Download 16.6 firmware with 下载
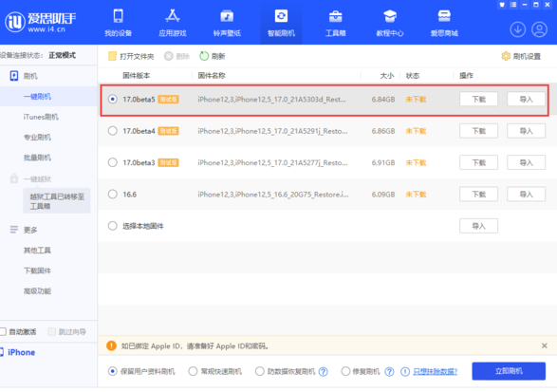This screenshot has height=392, width=557. 478,194
